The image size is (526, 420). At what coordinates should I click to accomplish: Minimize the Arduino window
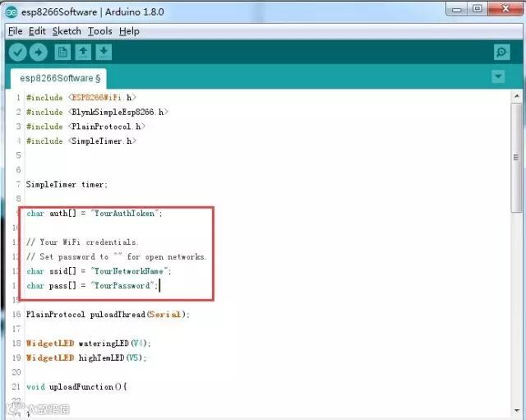click(x=456, y=9)
